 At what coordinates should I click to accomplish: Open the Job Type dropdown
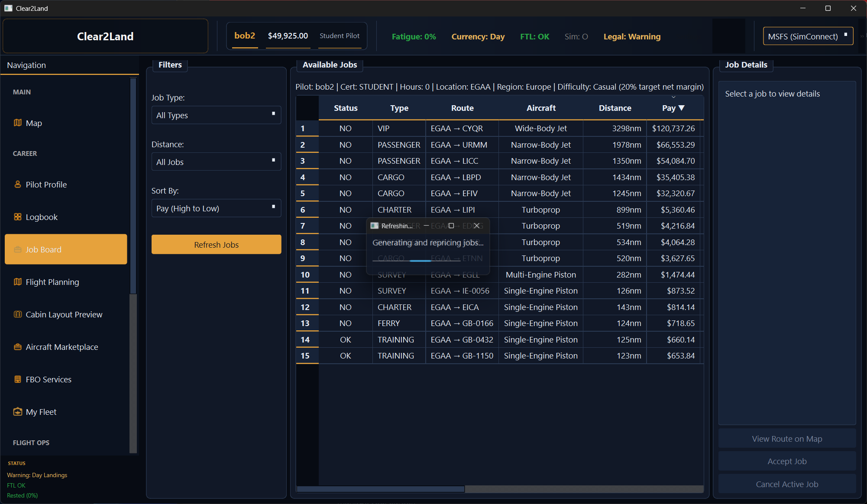(216, 115)
